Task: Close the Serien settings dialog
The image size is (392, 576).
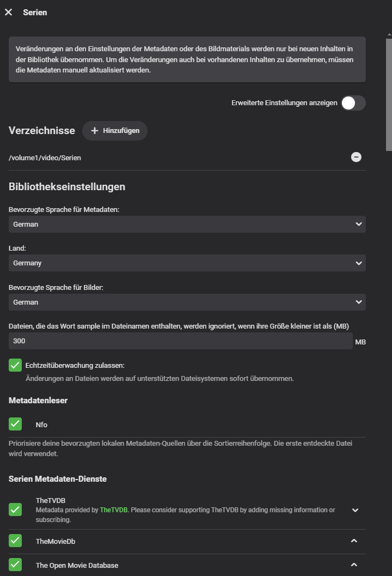Action: coord(8,12)
